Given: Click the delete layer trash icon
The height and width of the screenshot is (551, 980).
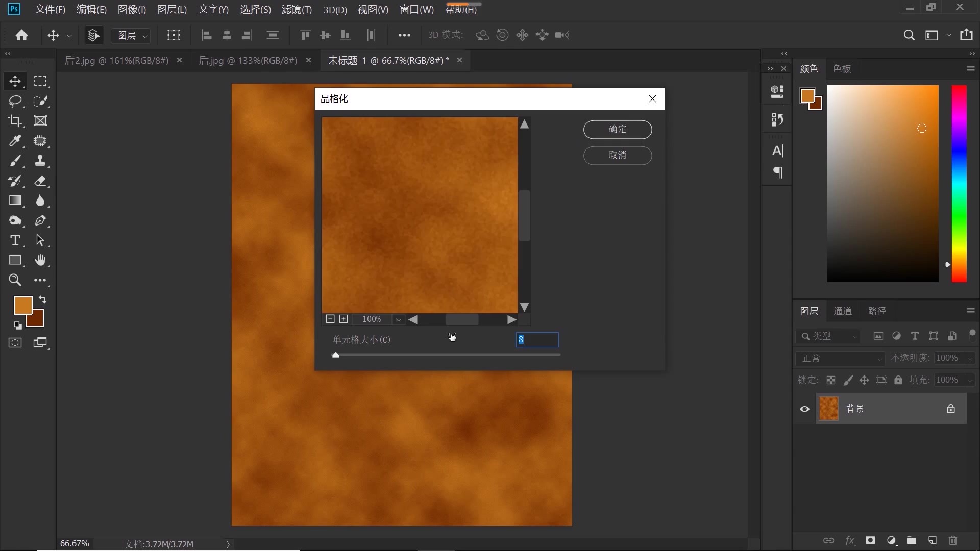Looking at the screenshot, I should tap(952, 540).
